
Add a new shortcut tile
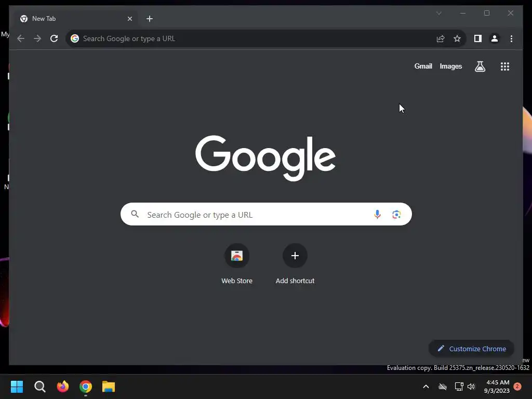(295, 264)
